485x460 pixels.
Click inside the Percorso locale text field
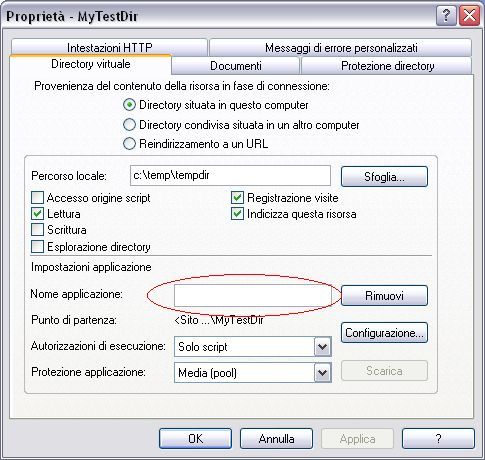click(x=230, y=175)
